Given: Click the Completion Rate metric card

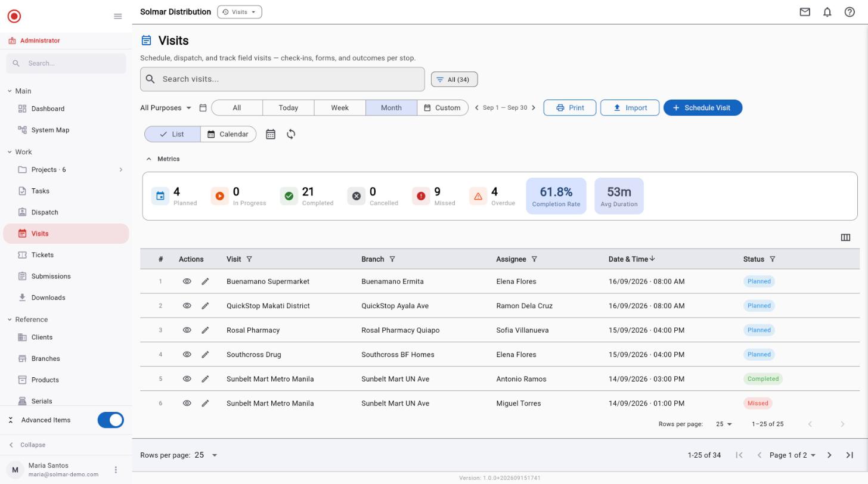Looking at the screenshot, I should pyautogui.click(x=556, y=196).
